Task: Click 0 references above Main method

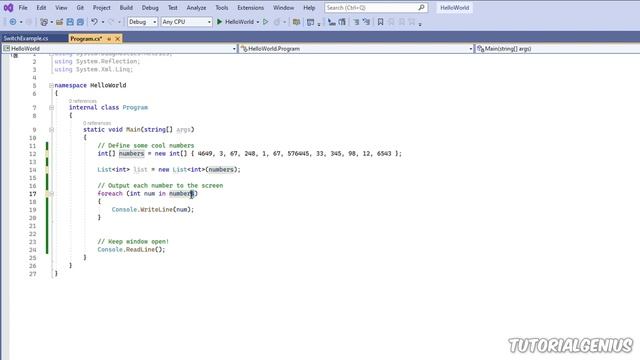Action: 97,123
